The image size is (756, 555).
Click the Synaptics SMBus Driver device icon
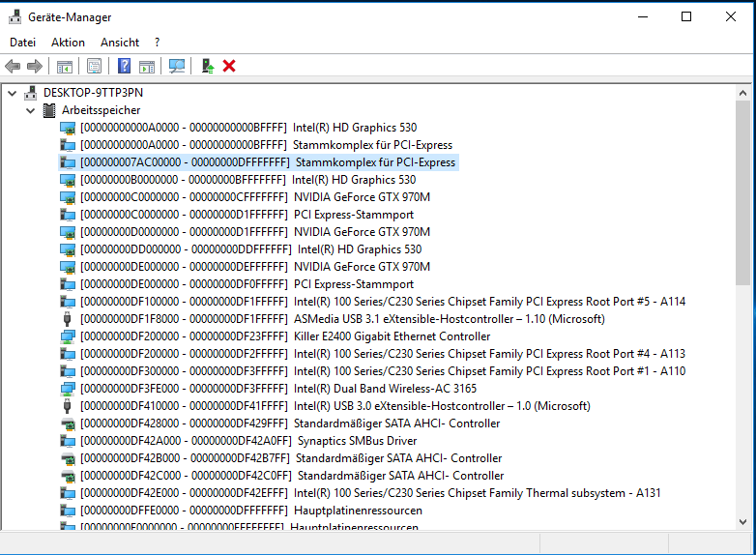[x=68, y=441]
